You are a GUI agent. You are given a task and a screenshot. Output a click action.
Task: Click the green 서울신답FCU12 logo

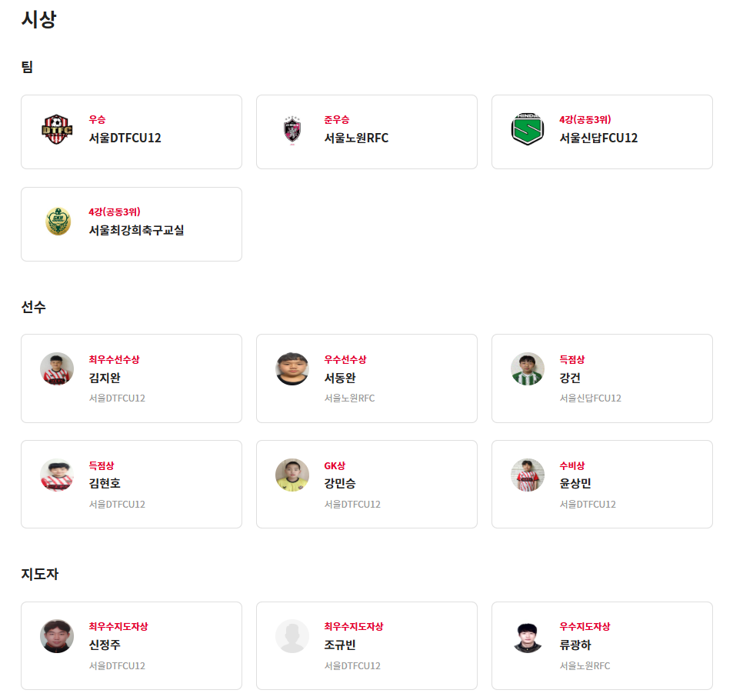[528, 129]
